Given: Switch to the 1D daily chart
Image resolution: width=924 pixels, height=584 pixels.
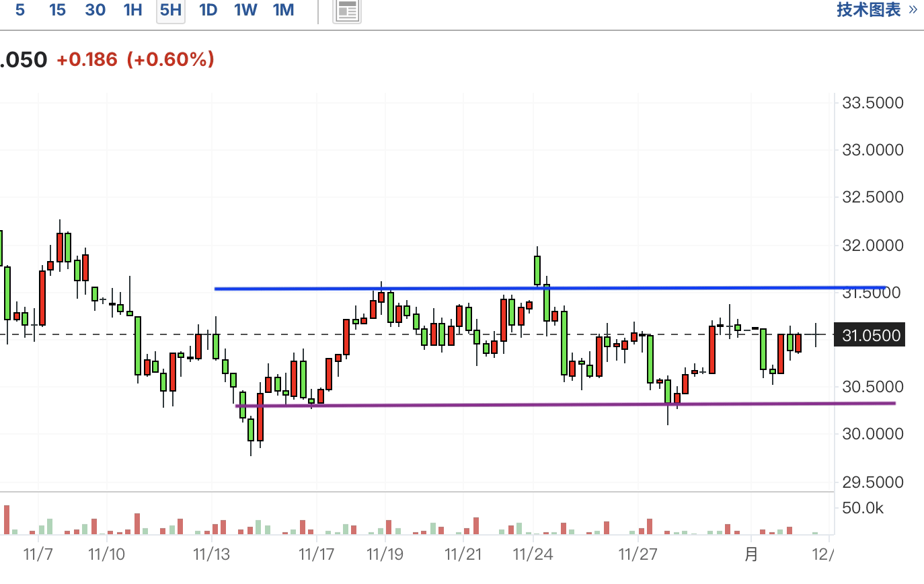Looking at the screenshot, I should (x=208, y=10).
